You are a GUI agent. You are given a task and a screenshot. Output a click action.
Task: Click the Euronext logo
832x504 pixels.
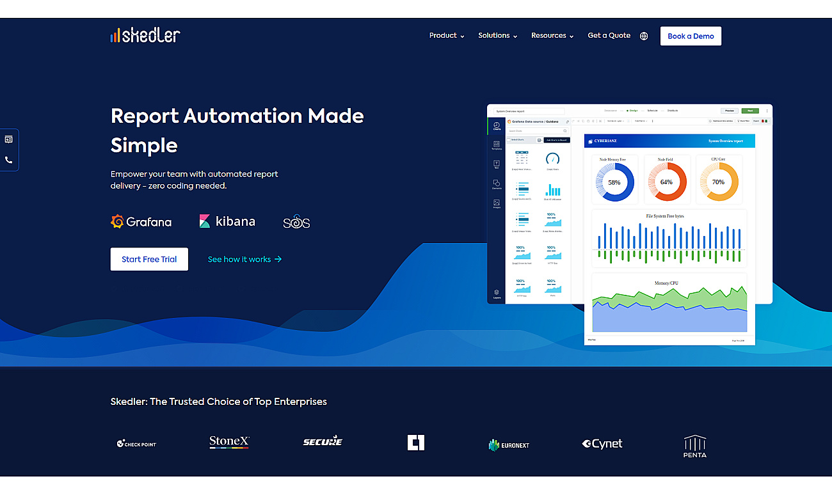coord(509,445)
